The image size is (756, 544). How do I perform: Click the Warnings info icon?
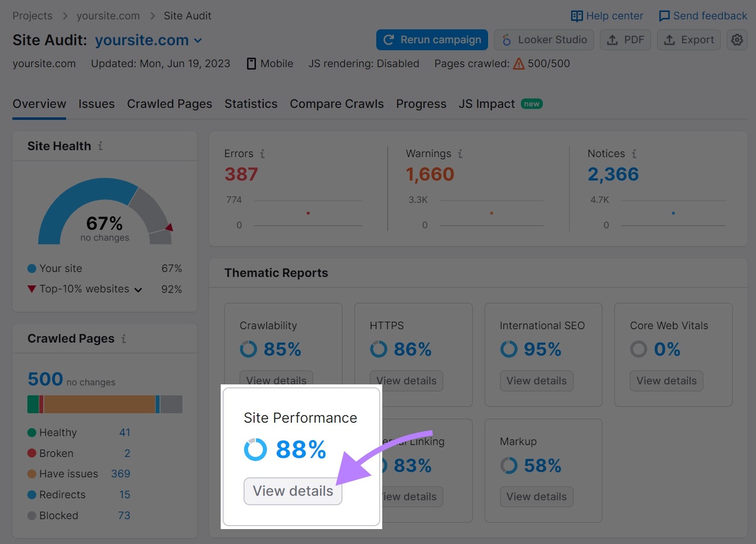460,154
